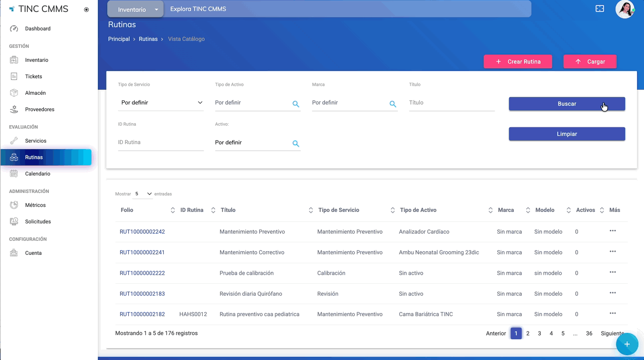Open more options for RUT10000002242 row
This screenshot has width=644, height=360.
click(x=613, y=231)
